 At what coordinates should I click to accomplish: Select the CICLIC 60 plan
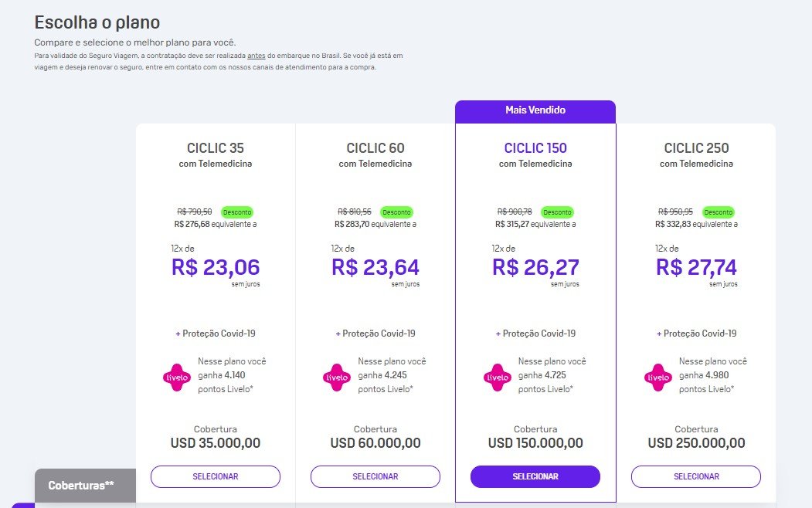pyautogui.click(x=375, y=476)
